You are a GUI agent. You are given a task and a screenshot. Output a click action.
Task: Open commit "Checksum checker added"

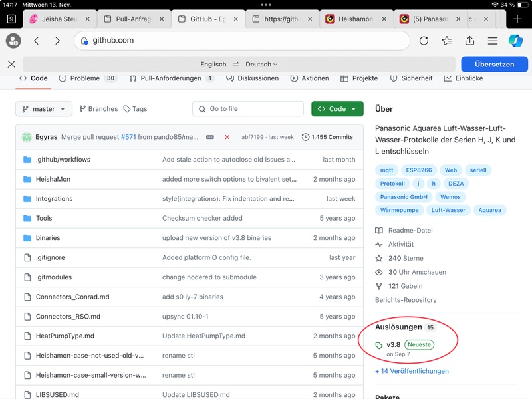[202, 218]
